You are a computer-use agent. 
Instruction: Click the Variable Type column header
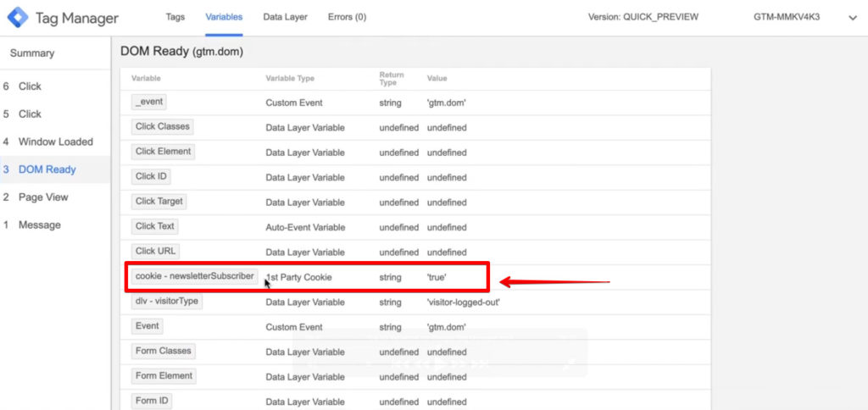pos(290,79)
